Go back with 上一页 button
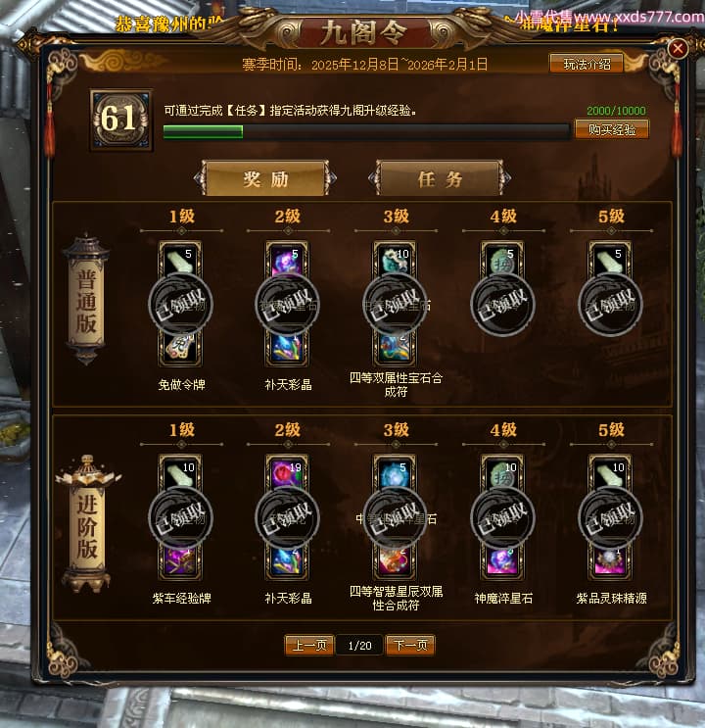Image resolution: width=705 pixels, height=728 pixels. [x=309, y=645]
